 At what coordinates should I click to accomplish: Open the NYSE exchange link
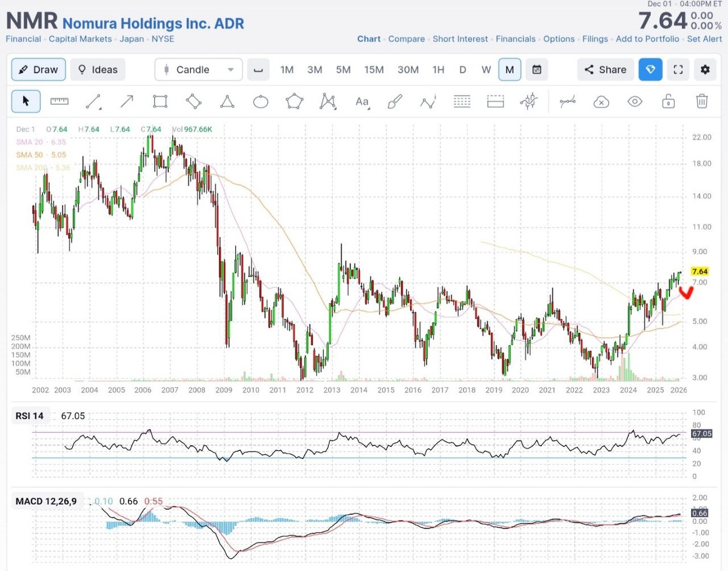pos(163,39)
